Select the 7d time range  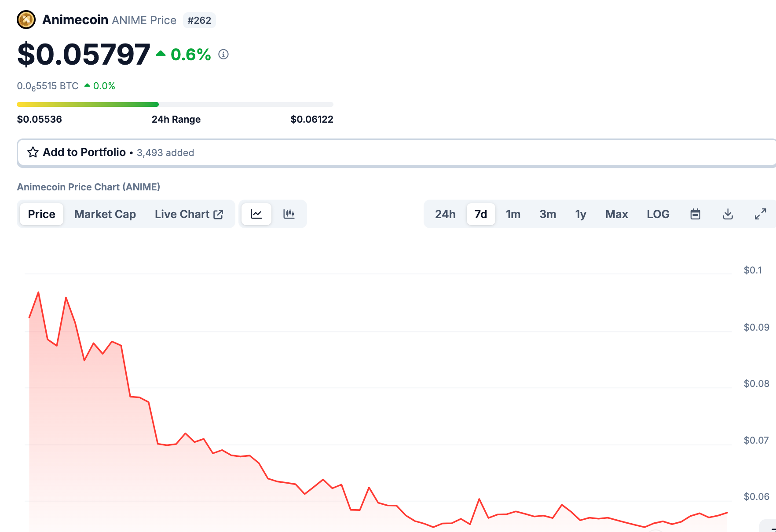(481, 214)
